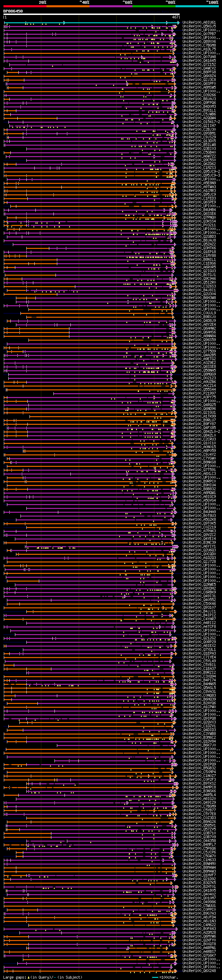Click hit UniRef100_A5E8N9
The image size is (222, 980).
(199, 183)
